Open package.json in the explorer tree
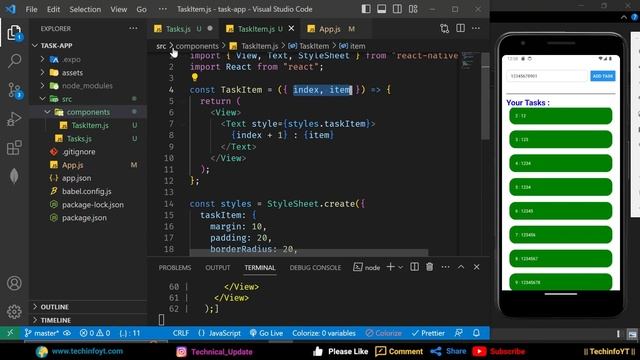The width and height of the screenshot is (640, 360). [x=84, y=218]
